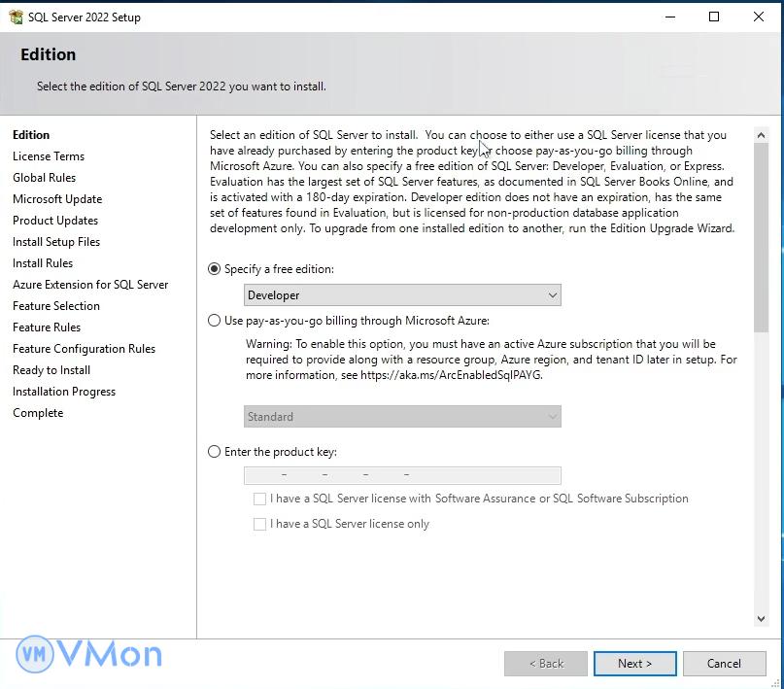Open Azure Extension for SQL Server step
The image size is (784, 689).
90,285
